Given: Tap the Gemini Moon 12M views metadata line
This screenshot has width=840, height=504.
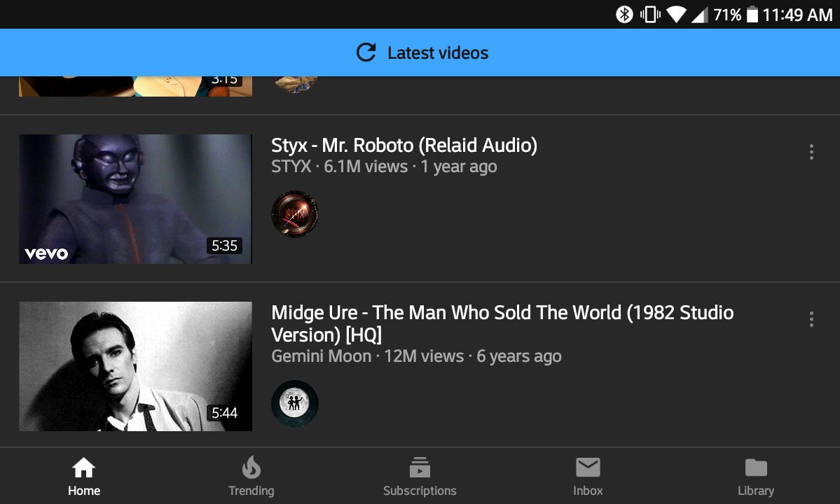Looking at the screenshot, I should (x=416, y=356).
